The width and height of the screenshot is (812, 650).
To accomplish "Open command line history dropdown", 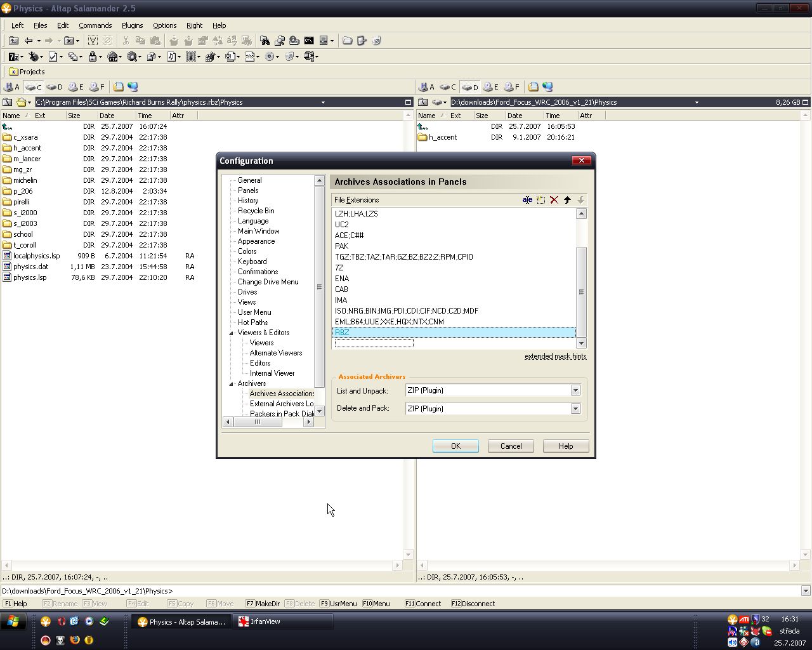I will (x=806, y=591).
